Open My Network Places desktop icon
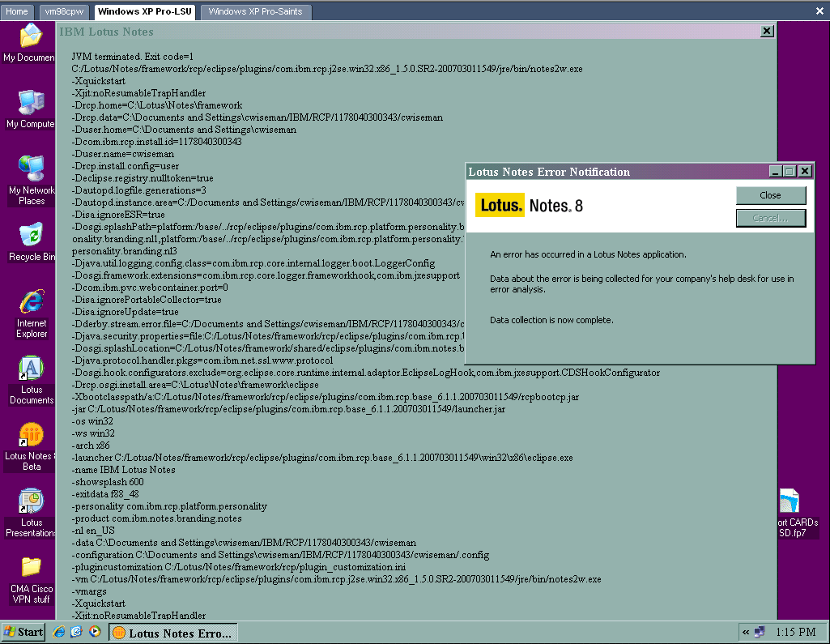Screen dimensions: 830x644 [32, 181]
